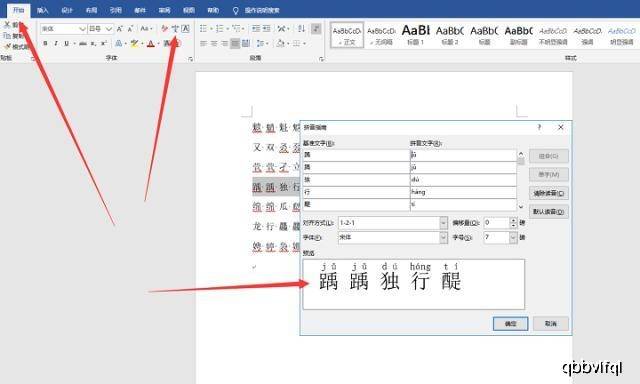Open the Phonetic Guide (文) icon
The height and width of the screenshot is (384, 640).
[175, 29]
